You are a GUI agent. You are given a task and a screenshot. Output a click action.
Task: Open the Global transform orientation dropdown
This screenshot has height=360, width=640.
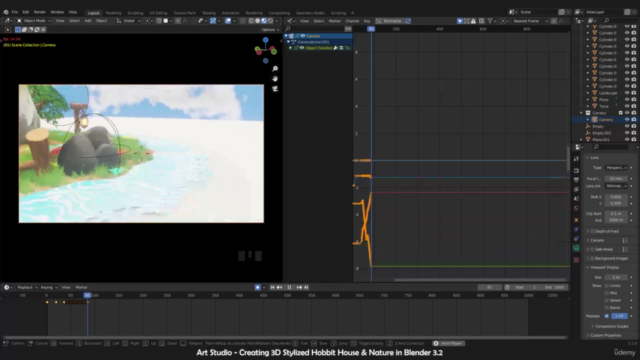(129, 21)
